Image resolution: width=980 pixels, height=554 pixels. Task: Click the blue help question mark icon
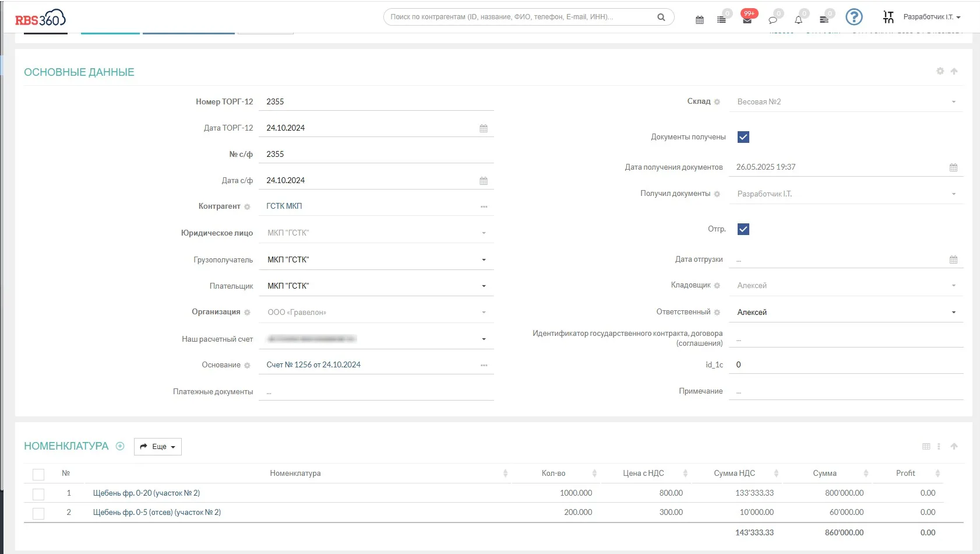(854, 17)
